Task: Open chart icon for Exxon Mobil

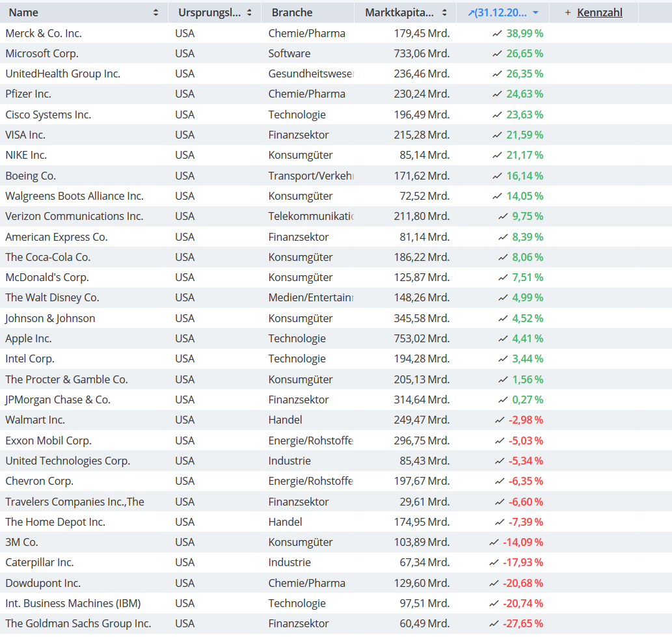Action: click(x=500, y=440)
